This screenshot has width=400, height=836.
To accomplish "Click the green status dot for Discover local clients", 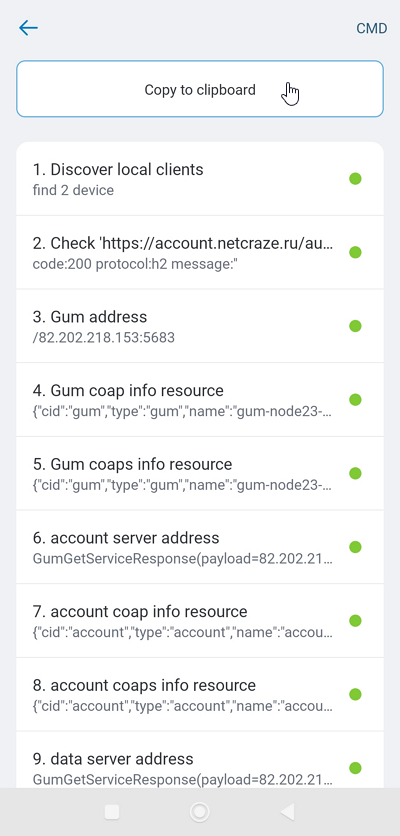I will click(355, 179).
